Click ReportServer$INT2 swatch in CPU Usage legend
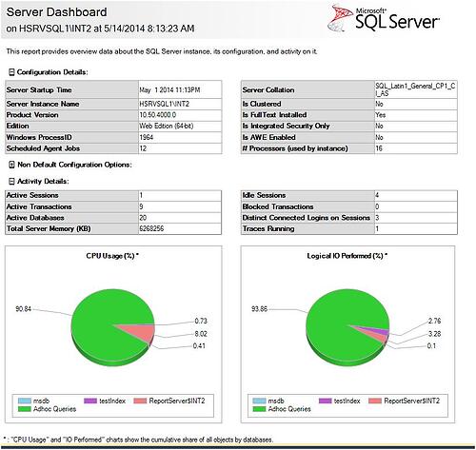The height and width of the screenshot is (450, 476). click(140, 401)
